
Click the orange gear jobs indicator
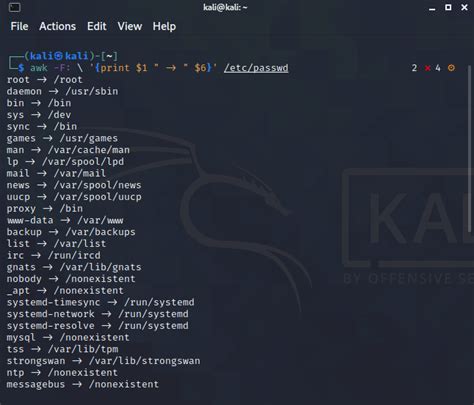click(x=451, y=68)
